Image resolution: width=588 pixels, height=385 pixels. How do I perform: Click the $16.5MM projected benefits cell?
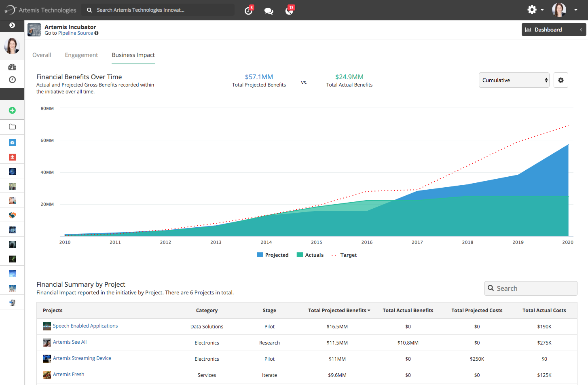tap(337, 327)
